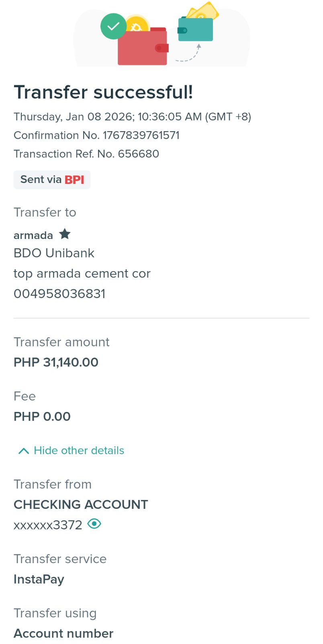Click the green checkmark success icon
The image size is (323, 644).
click(113, 27)
